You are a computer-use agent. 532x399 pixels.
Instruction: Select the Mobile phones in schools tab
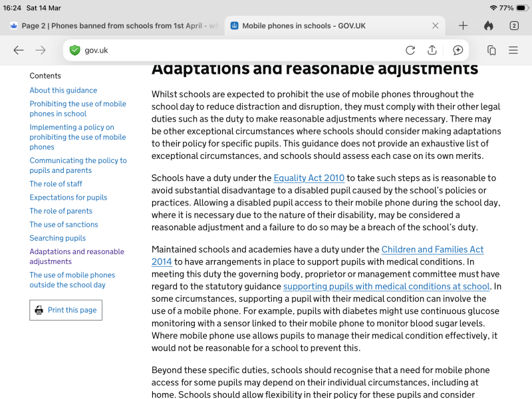pyautogui.click(x=334, y=26)
